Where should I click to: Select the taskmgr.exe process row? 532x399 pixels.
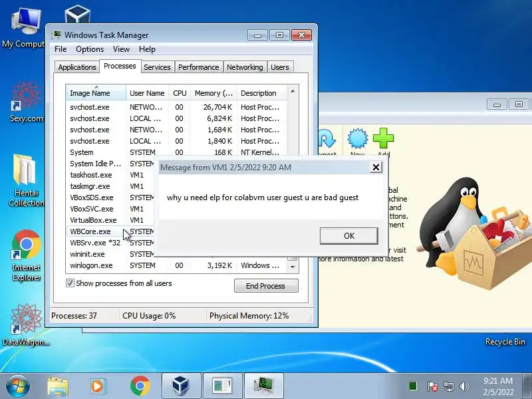[110, 186]
